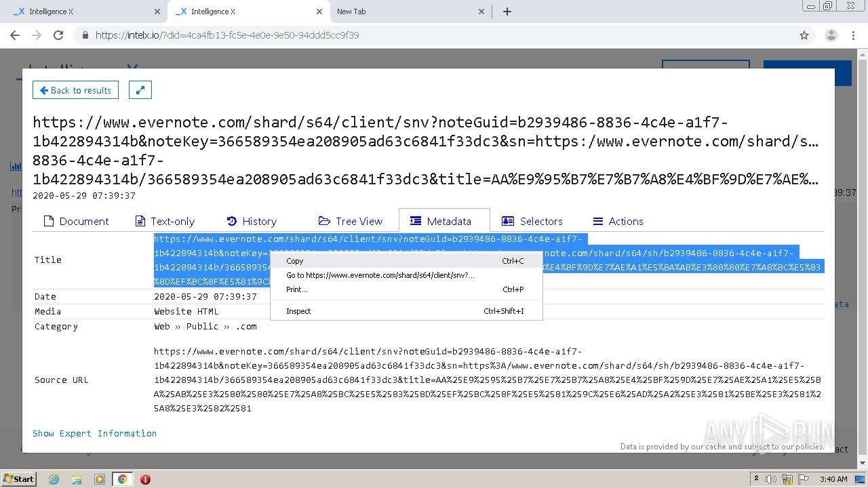The height and width of the screenshot is (488, 868).
Task: Open the History tab
Action: (x=252, y=221)
